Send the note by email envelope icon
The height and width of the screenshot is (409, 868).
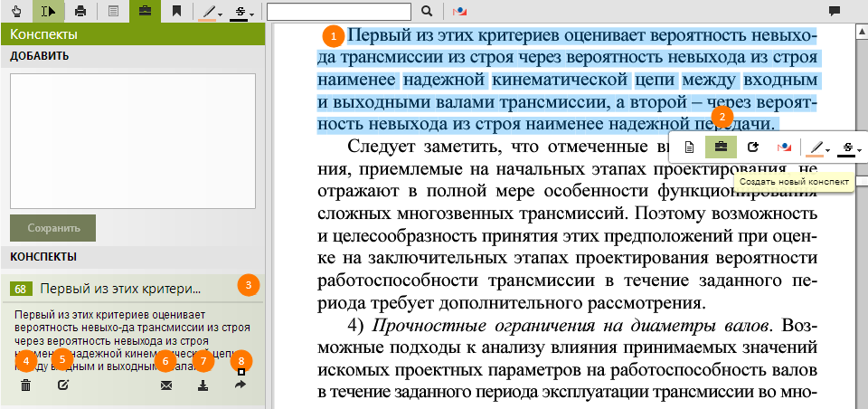166,385
